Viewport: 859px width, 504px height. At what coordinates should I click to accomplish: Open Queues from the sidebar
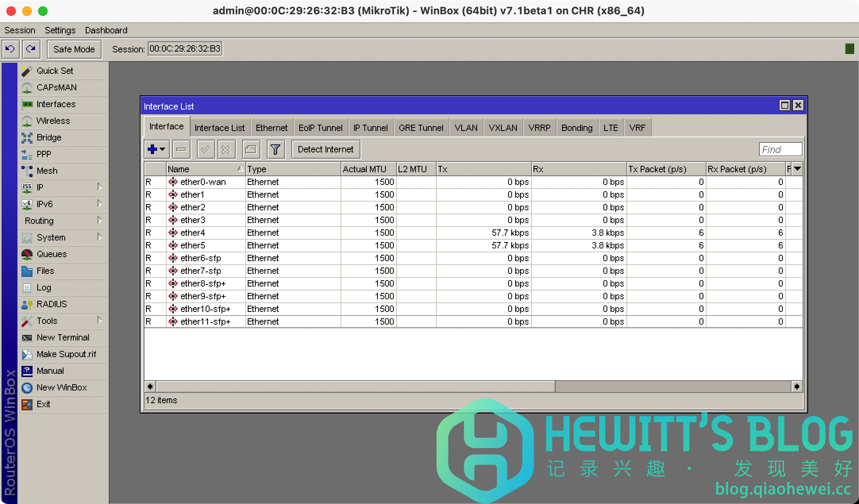(52, 254)
